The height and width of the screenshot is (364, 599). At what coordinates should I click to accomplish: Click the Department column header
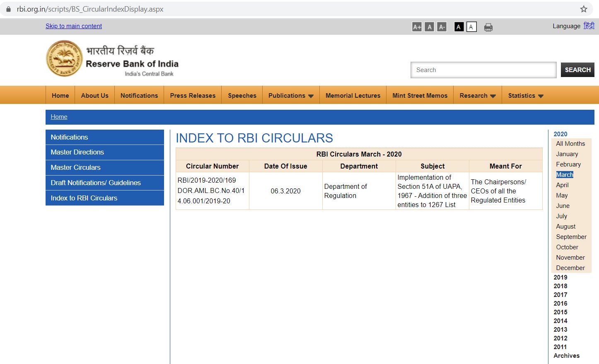pos(359,166)
